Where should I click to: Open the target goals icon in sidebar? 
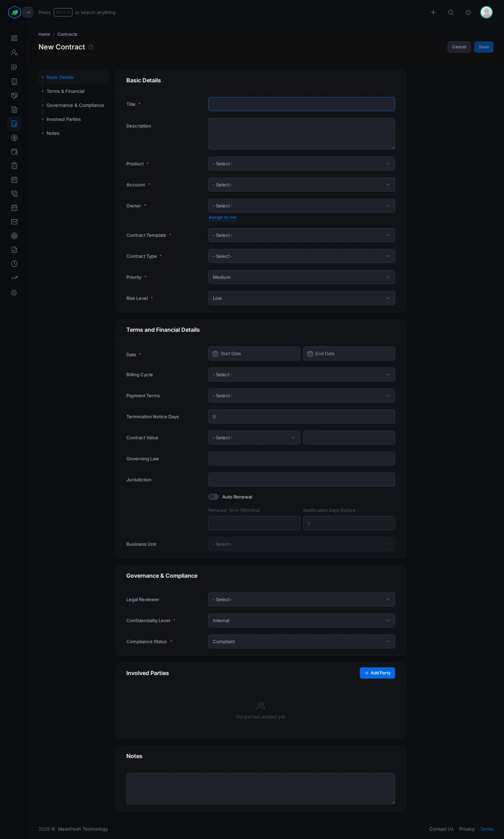(x=14, y=236)
